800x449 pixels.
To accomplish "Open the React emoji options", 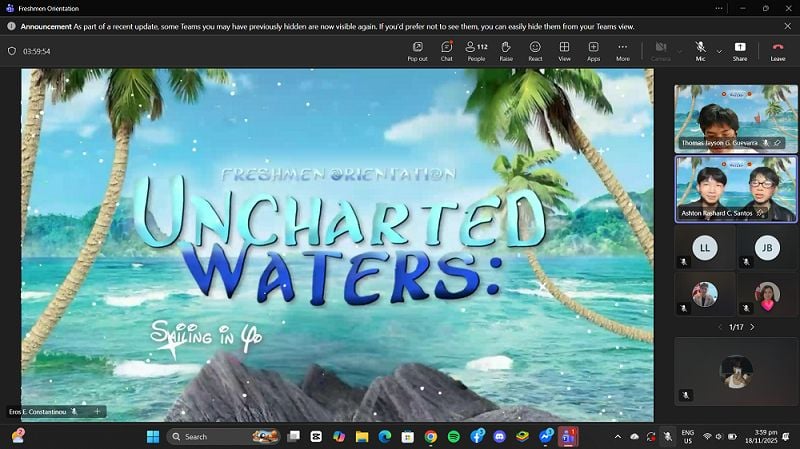I will point(535,50).
